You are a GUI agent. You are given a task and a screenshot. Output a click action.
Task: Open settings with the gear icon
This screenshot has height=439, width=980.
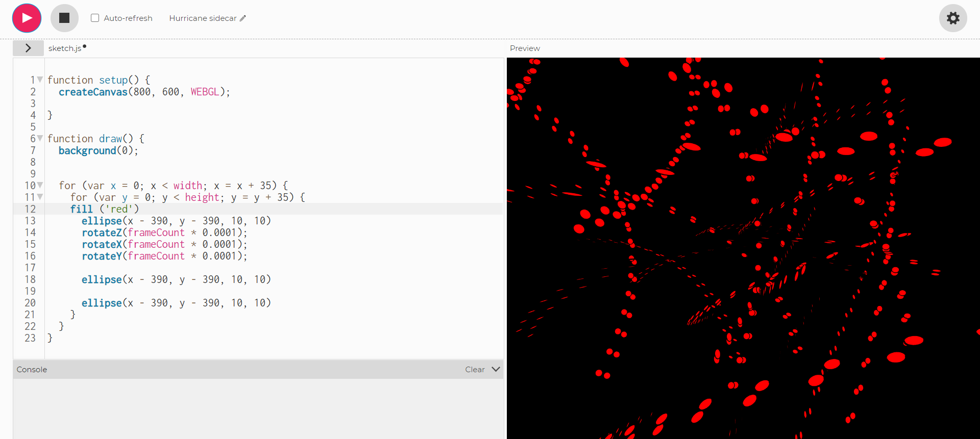953,18
